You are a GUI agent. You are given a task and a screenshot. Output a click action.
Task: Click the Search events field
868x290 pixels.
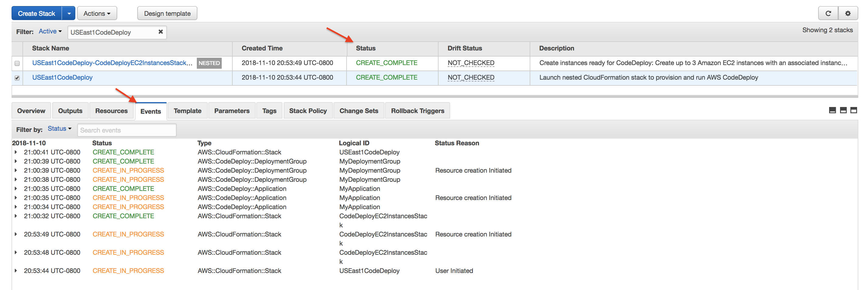tap(127, 130)
